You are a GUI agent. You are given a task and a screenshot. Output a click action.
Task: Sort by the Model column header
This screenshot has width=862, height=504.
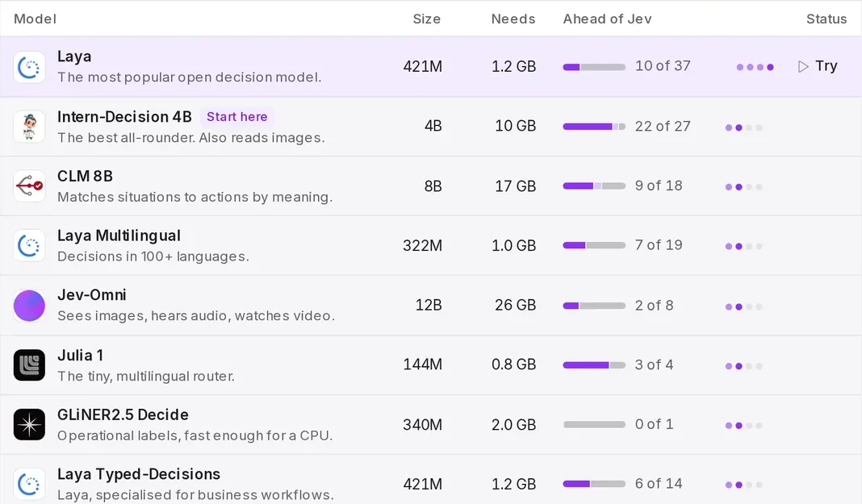pyautogui.click(x=36, y=19)
